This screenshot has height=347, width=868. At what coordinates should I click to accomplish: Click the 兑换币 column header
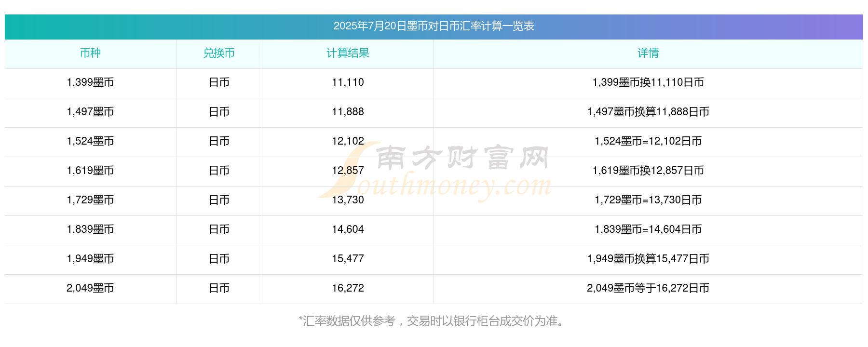click(219, 53)
